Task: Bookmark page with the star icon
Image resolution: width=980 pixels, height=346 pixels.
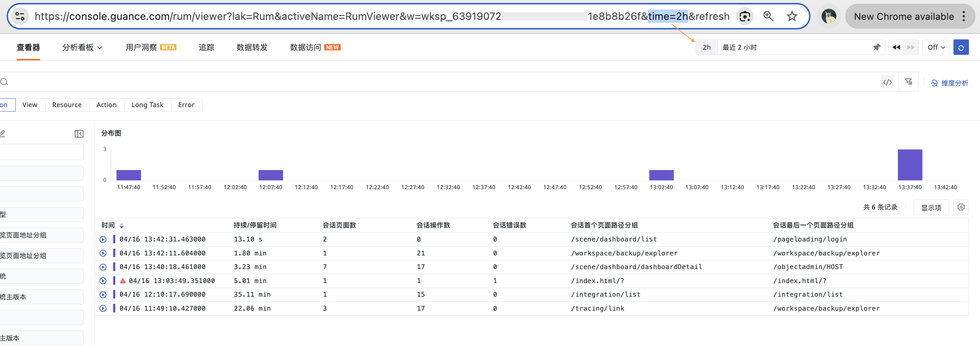Action: (x=792, y=16)
